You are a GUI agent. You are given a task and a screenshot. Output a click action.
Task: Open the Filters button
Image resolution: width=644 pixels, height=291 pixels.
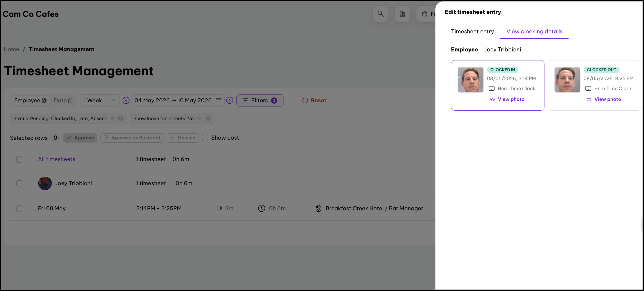(260, 100)
